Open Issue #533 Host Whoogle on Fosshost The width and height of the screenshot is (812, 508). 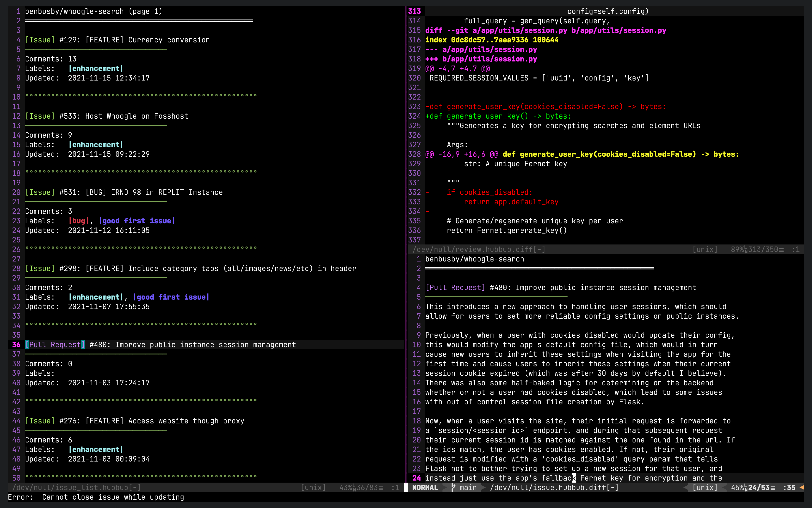[x=107, y=116]
